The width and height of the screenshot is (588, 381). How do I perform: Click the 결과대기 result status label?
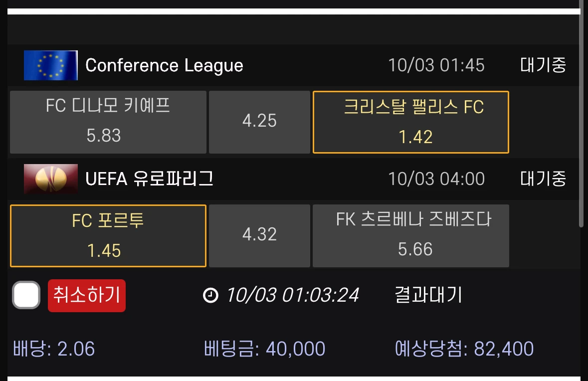point(428,295)
